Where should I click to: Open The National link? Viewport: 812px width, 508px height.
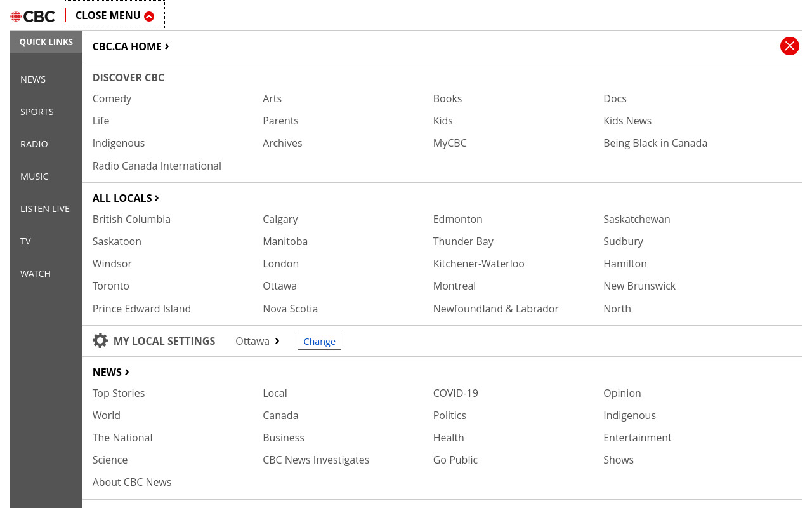[x=122, y=438]
